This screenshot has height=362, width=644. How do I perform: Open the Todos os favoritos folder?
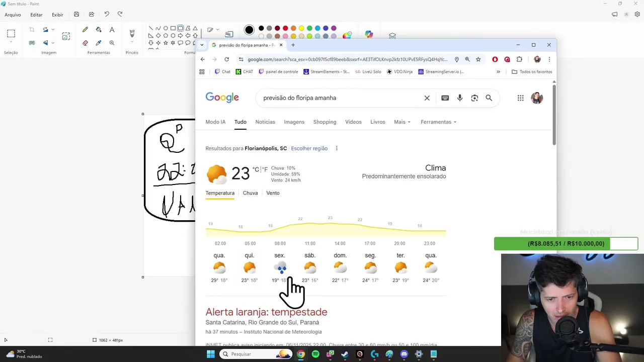tap(532, 72)
